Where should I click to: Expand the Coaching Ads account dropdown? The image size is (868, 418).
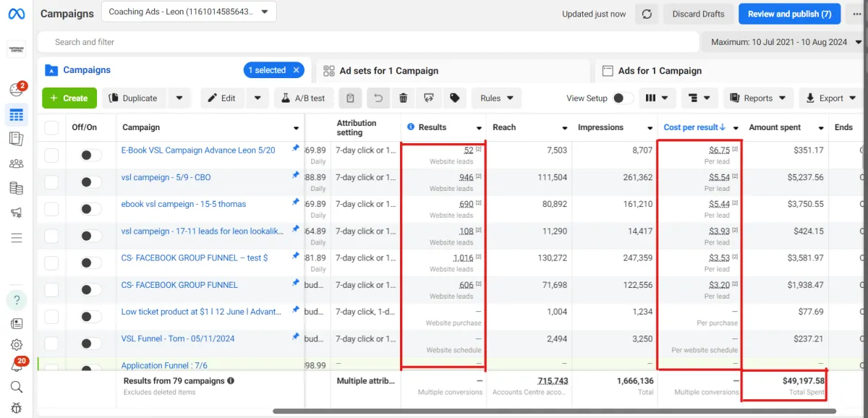[x=265, y=12]
